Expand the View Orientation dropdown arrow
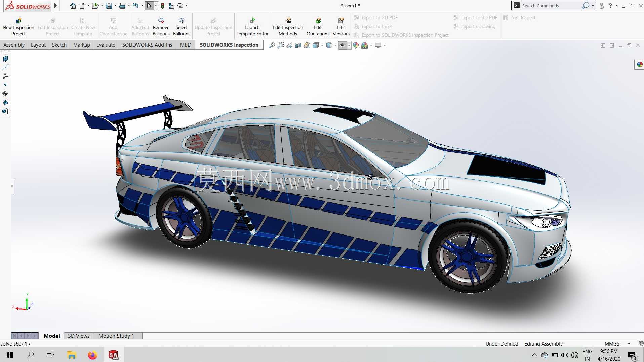 click(x=322, y=45)
